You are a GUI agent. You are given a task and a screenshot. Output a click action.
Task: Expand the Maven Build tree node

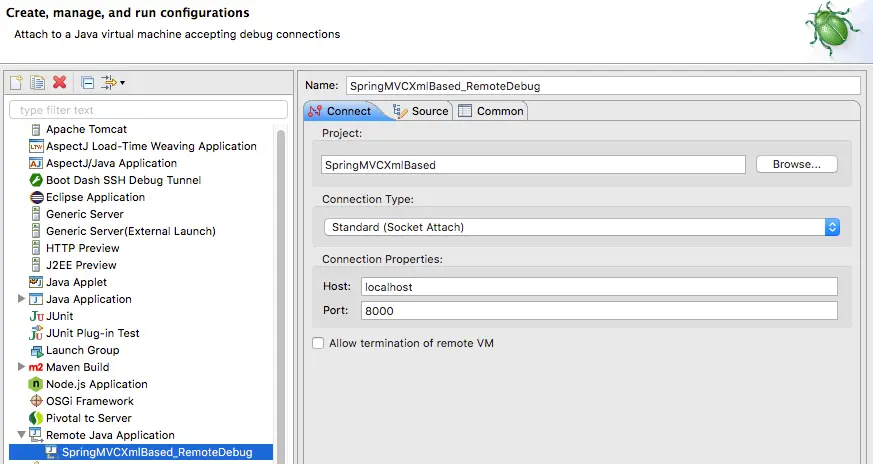pos(21,367)
